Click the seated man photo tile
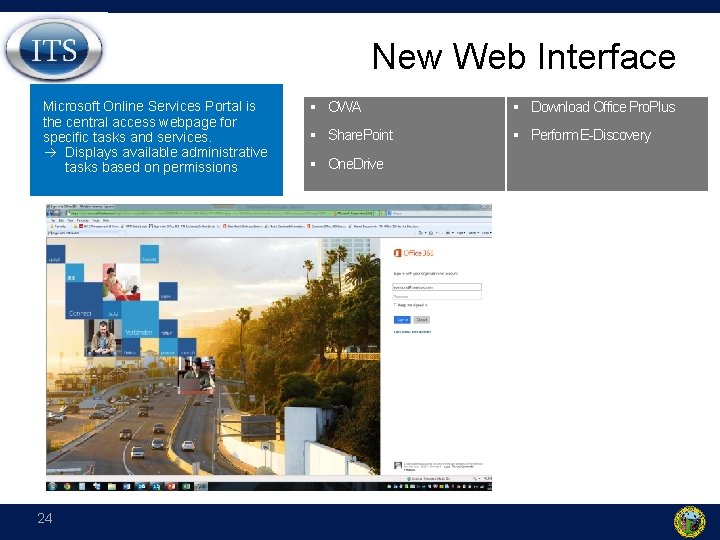 pos(102,338)
